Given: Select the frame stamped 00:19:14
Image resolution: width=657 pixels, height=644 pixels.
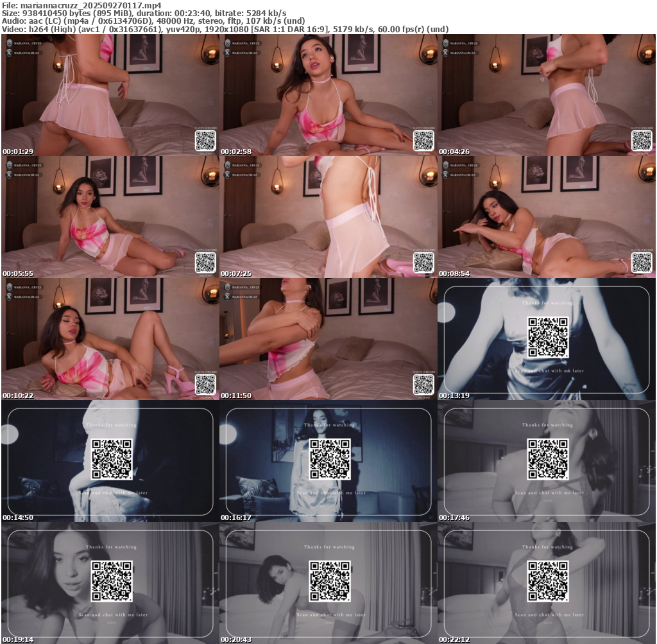Looking at the screenshot, I should tap(110, 582).
